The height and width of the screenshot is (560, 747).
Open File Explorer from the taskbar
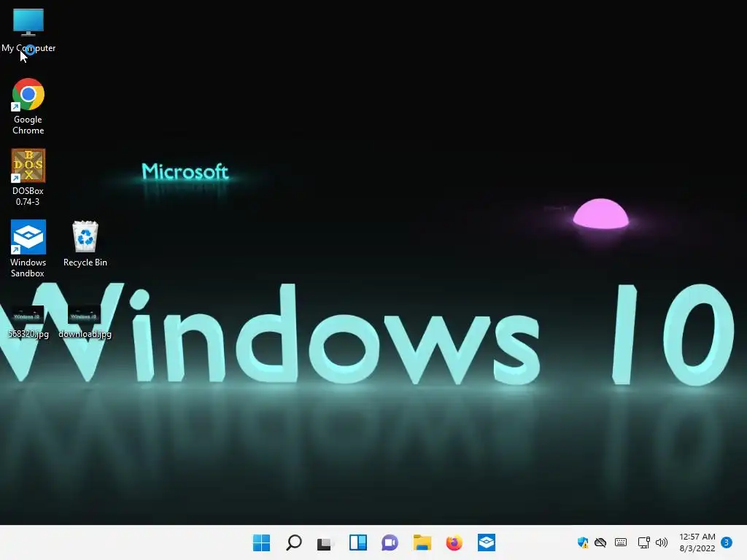[422, 542]
